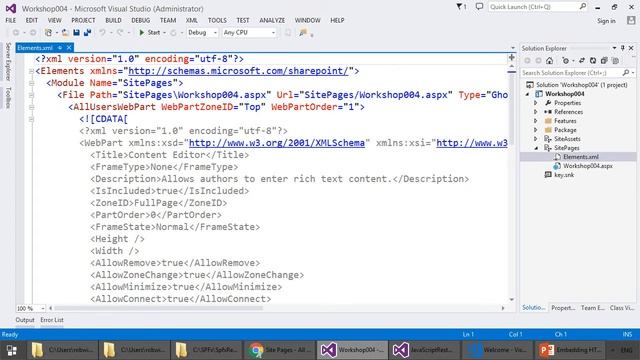Collapse the Elements XML outlining node
The height and width of the screenshot is (360, 640).
click(31, 71)
